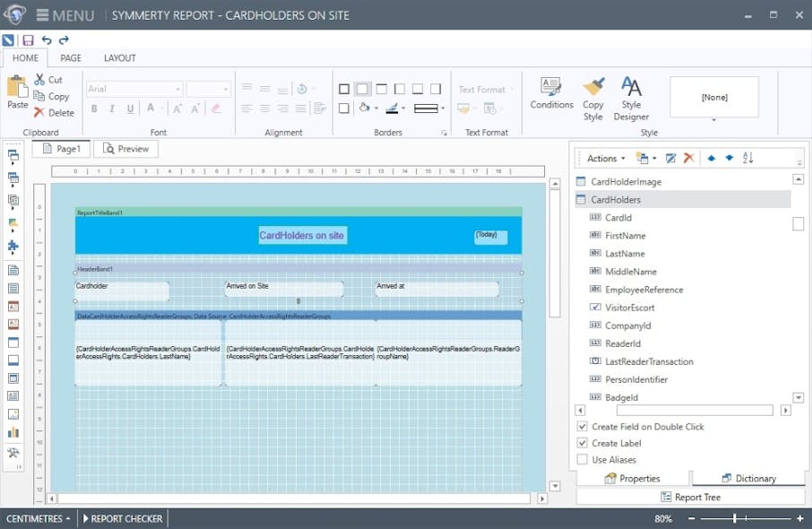Click the Undo arrow icon
The height and width of the screenshot is (529, 812).
point(47,39)
